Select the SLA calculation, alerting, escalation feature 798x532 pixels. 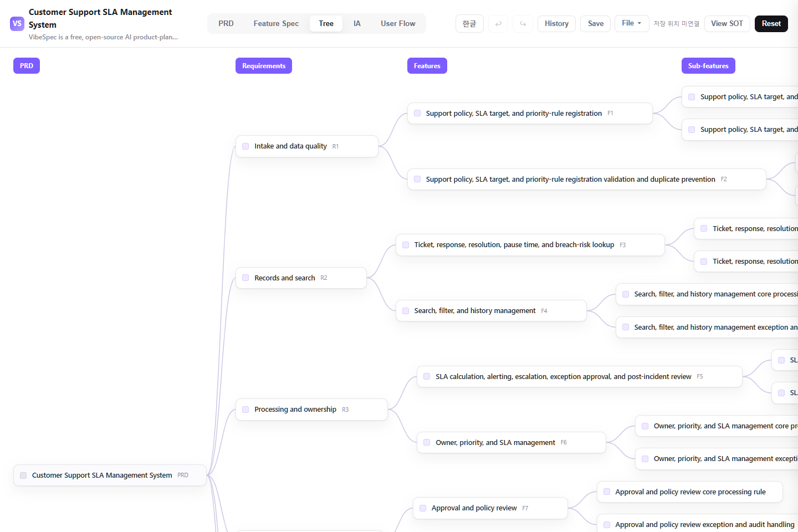click(x=580, y=376)
